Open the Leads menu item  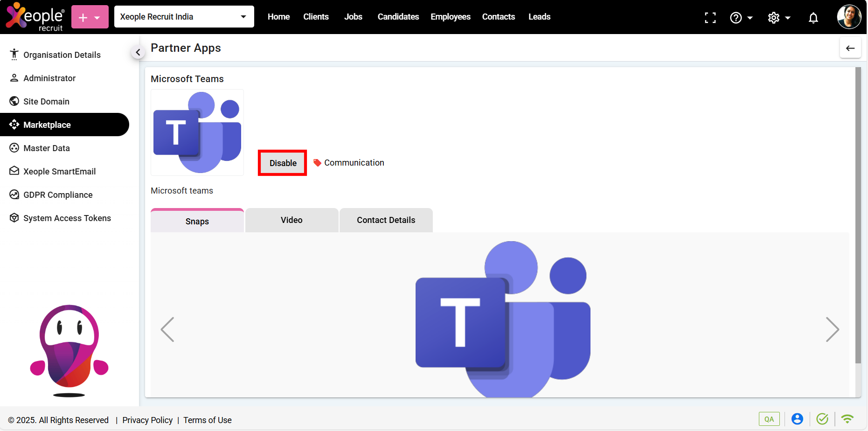tap(539, 17)
